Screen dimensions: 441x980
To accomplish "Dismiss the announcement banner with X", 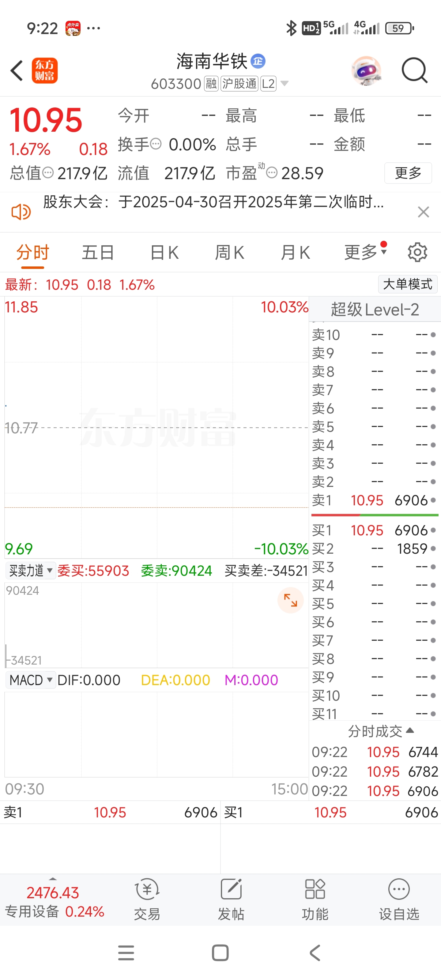I will coord(423,212).
